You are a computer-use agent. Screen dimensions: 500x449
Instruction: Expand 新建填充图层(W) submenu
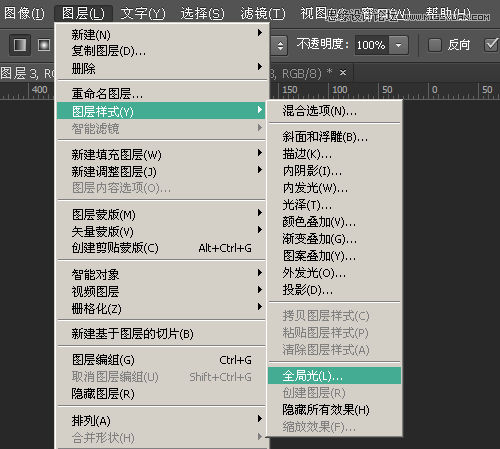162,154
